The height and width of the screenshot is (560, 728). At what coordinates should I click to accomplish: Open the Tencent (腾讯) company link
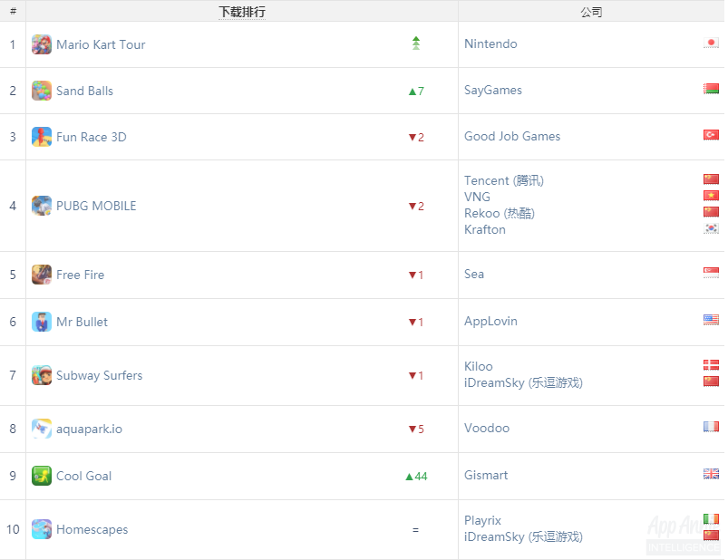(503, 180)
